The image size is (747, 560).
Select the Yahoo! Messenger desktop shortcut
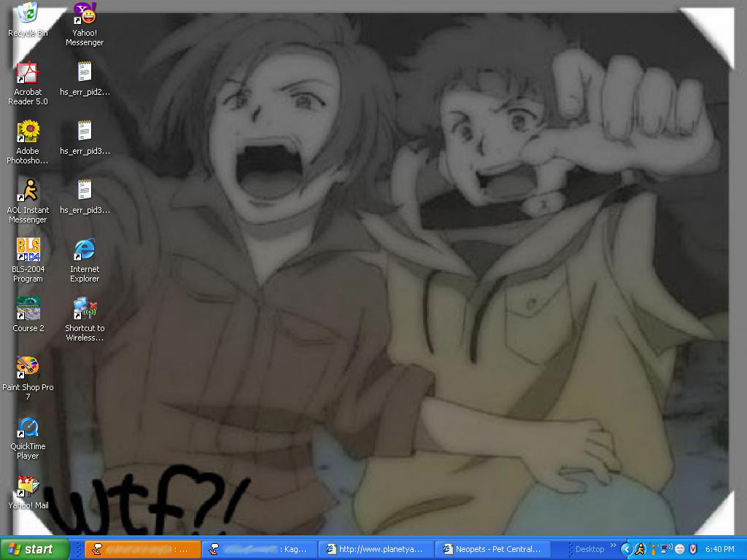click(85, 25)
